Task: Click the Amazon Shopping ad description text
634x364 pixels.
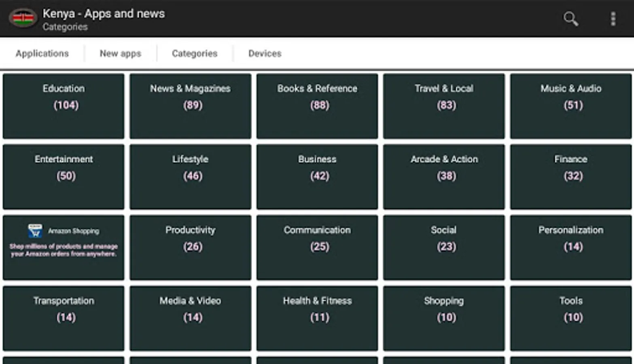Action: coord(64,250)
